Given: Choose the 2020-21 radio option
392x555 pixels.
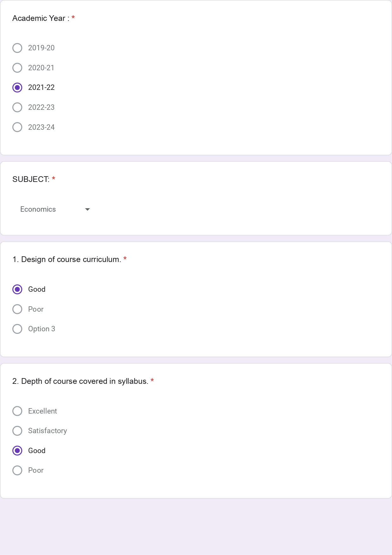Looking at the screenshot, I should point(17,68).
